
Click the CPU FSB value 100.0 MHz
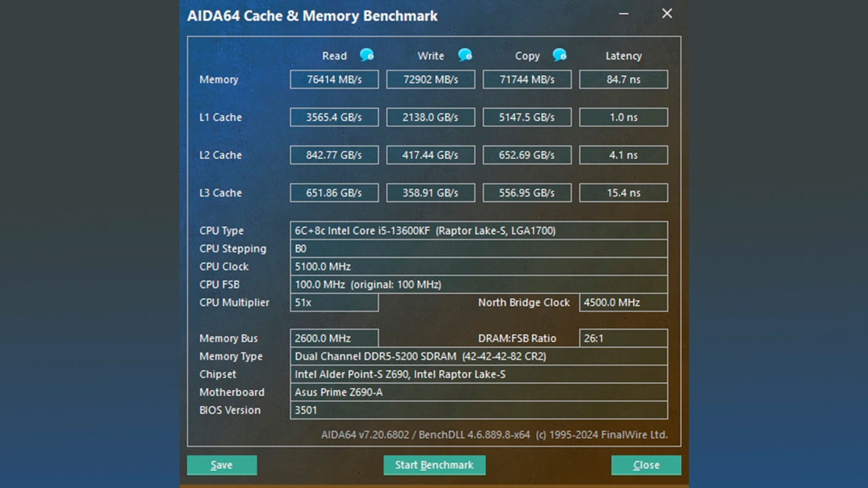(x=479, y=284)
